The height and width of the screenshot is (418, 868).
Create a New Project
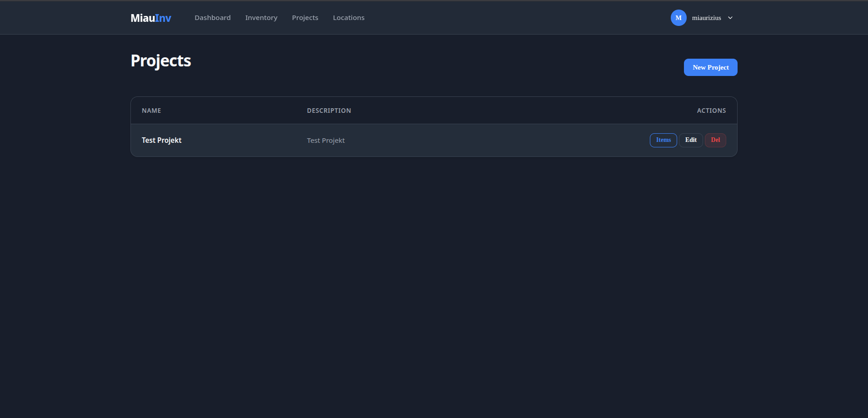coord(710,67)
